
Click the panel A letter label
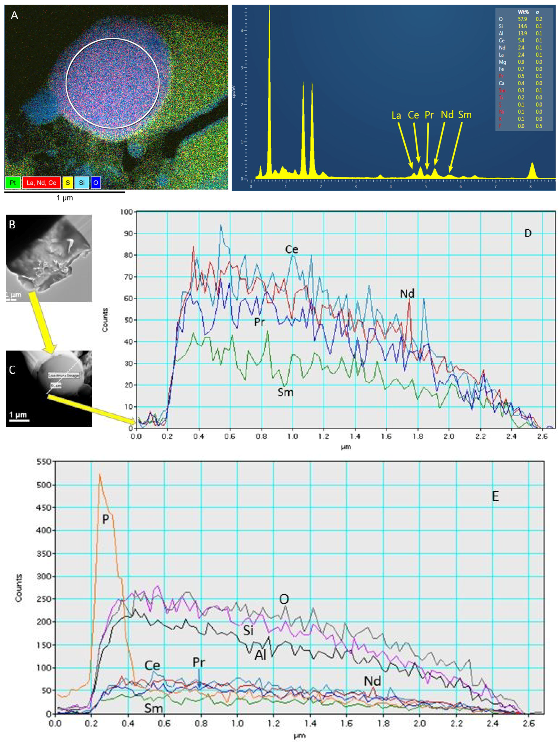tap(15, 15)
